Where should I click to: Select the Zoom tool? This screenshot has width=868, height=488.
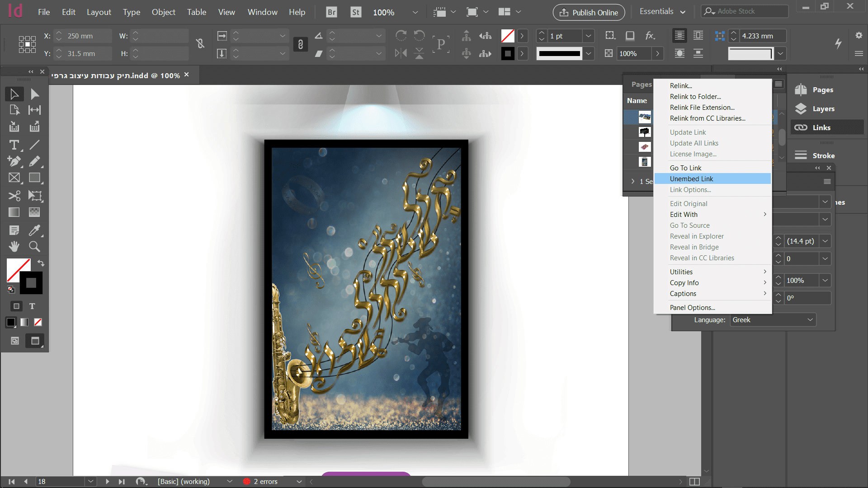[34, 246]
